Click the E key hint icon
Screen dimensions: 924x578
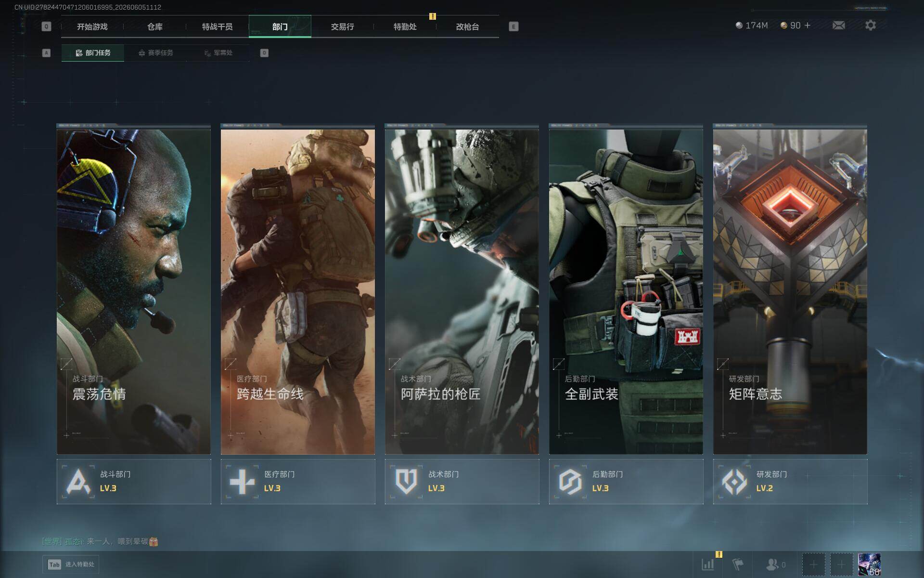[513, 26]
